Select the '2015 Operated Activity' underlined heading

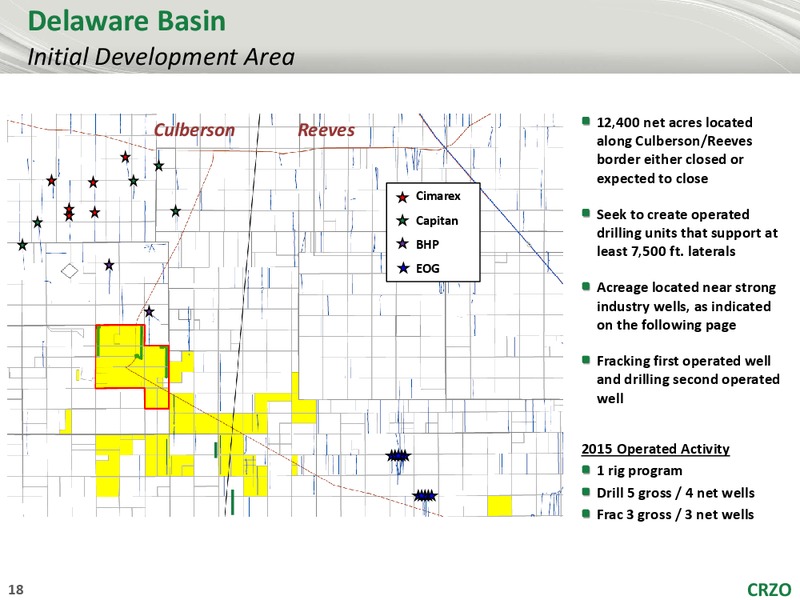pyautogui.click(x=655, y=449)
